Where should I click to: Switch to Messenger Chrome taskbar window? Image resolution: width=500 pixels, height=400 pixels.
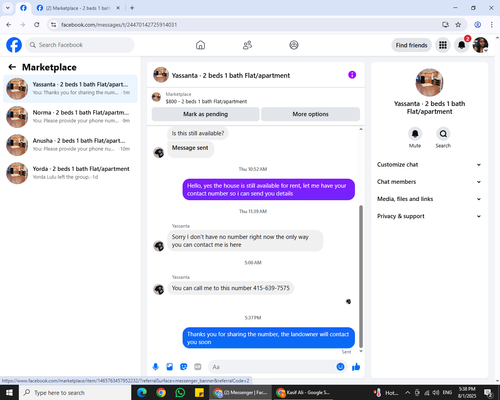[x=241, y=392]
